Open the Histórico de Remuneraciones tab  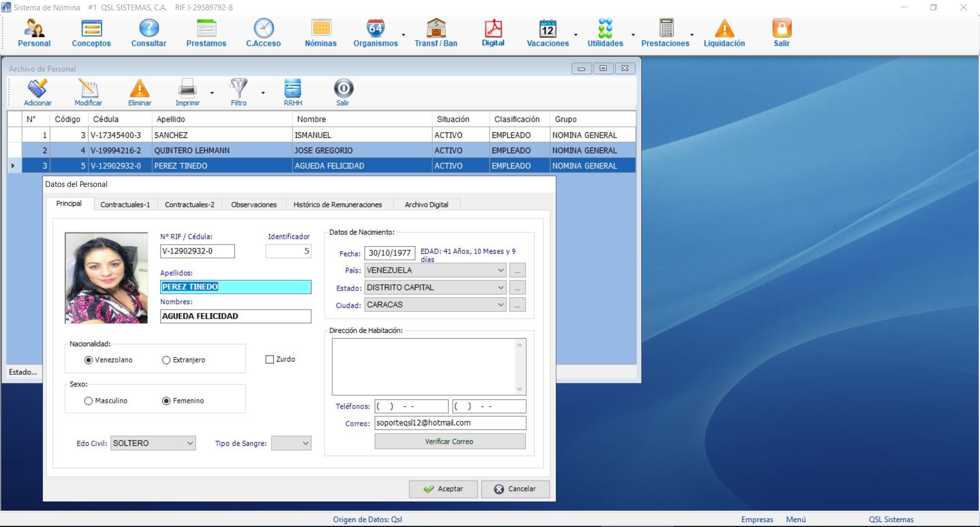coord(337,205)
